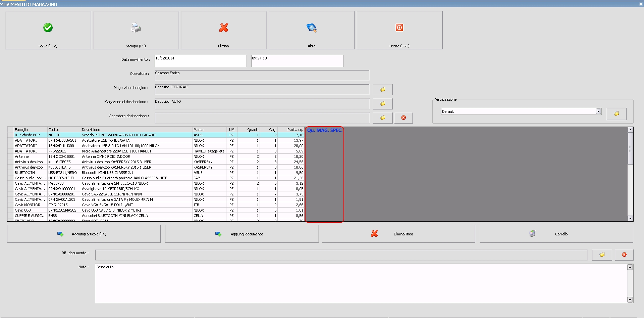Sort by Descrizione column header
The image size is (644, 318).
[x=137, y=130]
